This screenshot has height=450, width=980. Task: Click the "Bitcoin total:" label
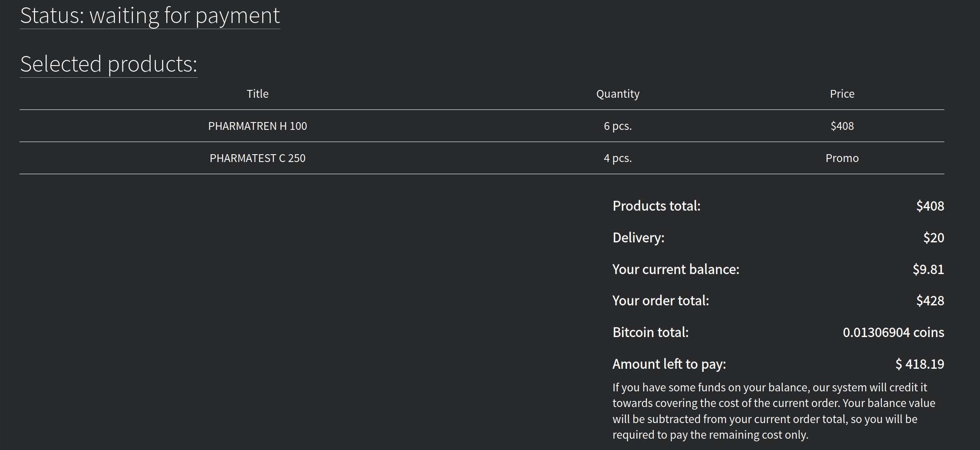[x=650, y=332]
